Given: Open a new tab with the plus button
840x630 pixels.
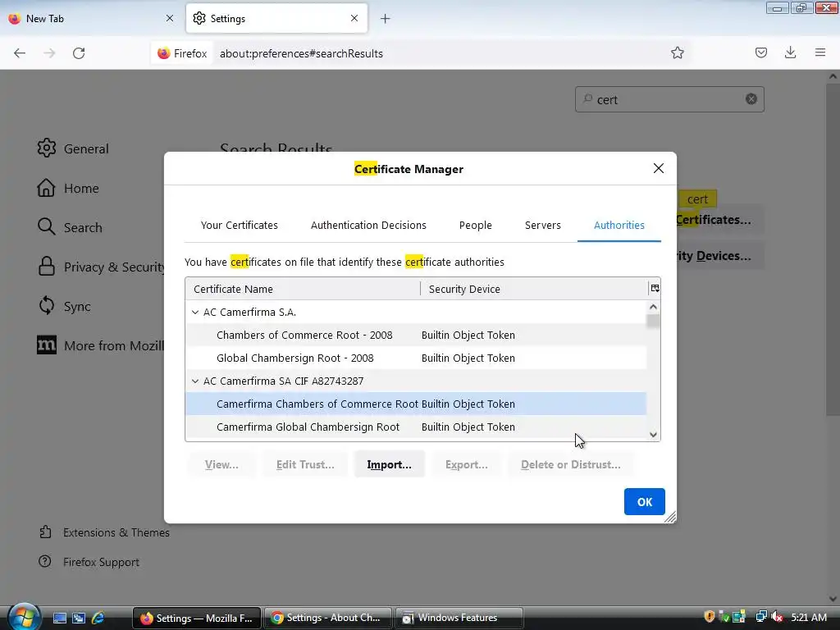Looking at the screenshot, I should point(386,19).
